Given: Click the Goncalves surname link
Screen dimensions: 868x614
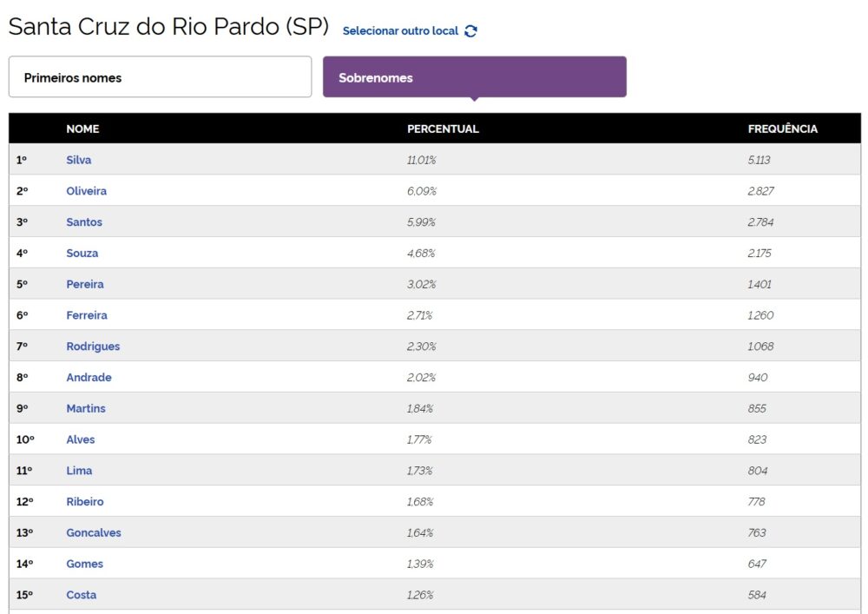Looking at the screenshot, I should (x=94, y=533).
